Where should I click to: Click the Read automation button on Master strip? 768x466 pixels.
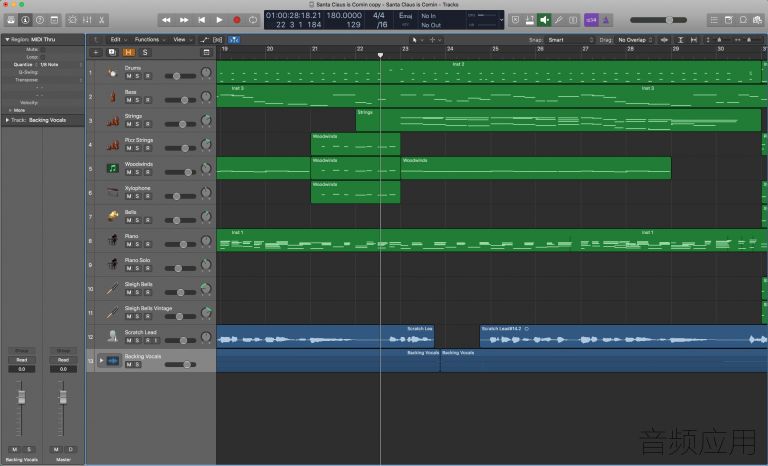(x=63, y=360)
